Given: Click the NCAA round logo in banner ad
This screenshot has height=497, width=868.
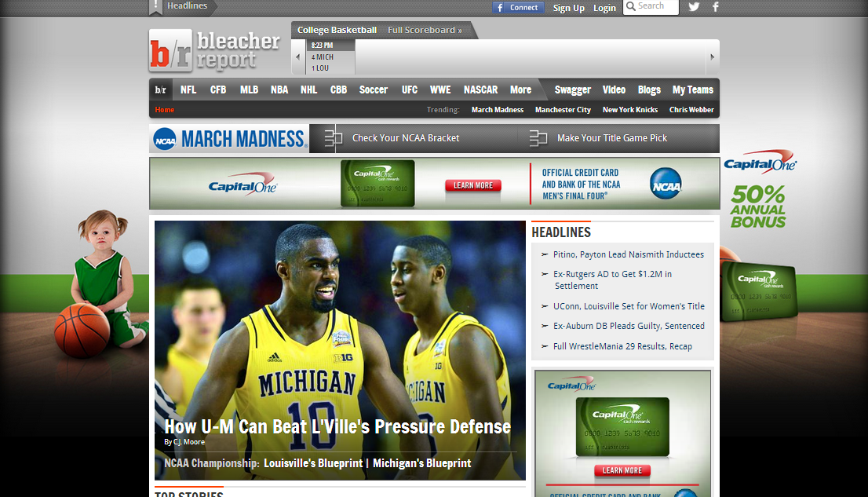Looking at the screenshot, I should pos(666,184).
